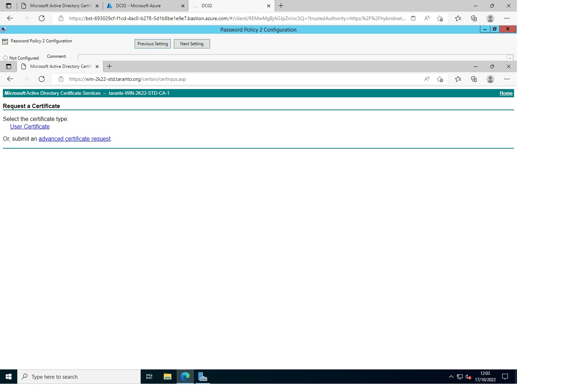Open tab actions menu in the certsrv browser
The height and width of the screenshot is (387, 588).
click(9, 66)
